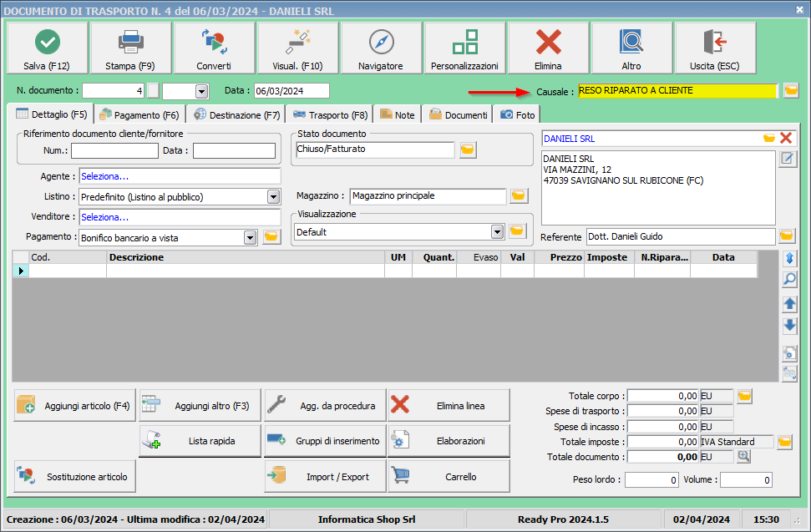The height and width of the screenshot is (532, 811).
Task: Open the Foto tab
Action: pyautogui.click(x=517, y=114)
